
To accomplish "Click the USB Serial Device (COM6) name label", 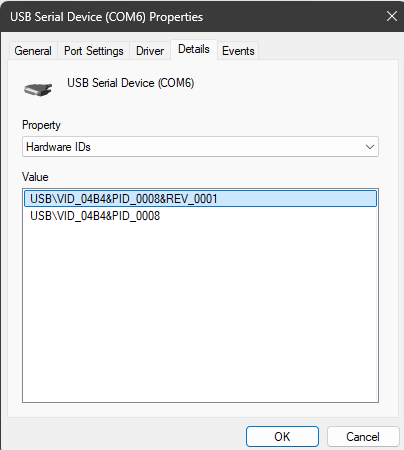I will [131, 83].
